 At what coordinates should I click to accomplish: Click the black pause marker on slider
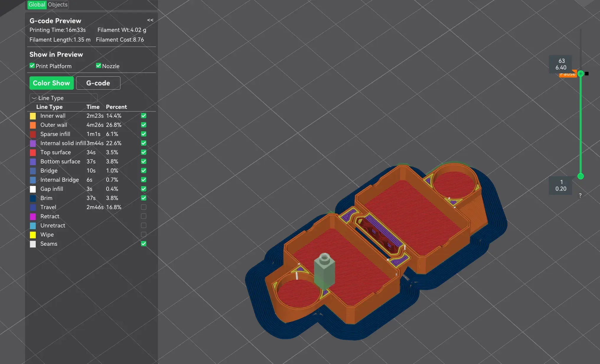pyautogui.click(x=587, y=73)
